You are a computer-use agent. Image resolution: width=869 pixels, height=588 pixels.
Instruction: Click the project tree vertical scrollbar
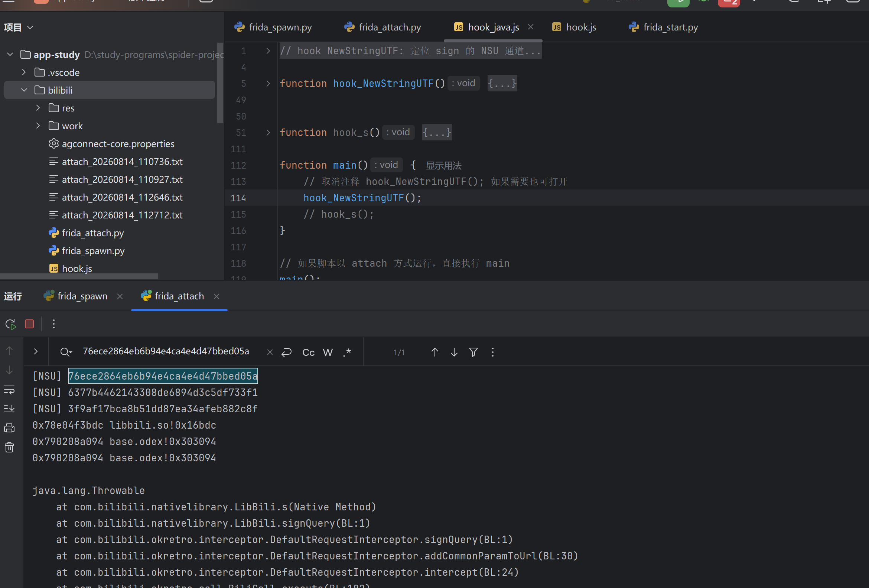[220, 83]
